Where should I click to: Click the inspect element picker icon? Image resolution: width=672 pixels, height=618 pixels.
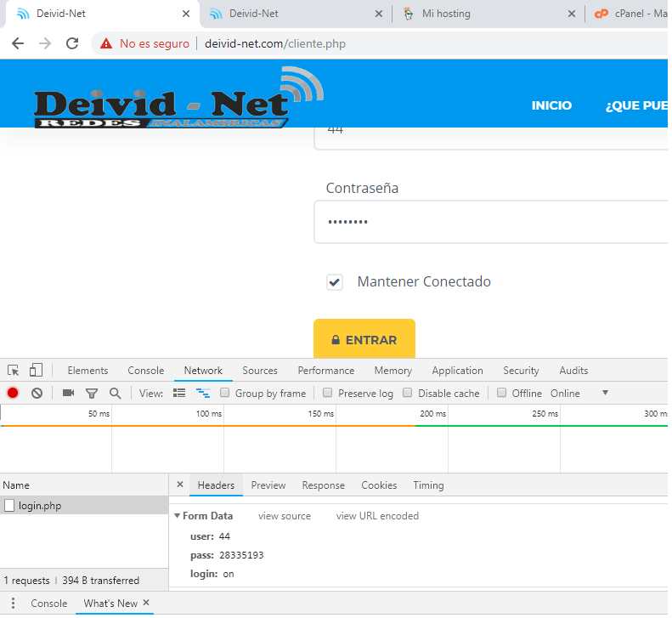[14, 371]
